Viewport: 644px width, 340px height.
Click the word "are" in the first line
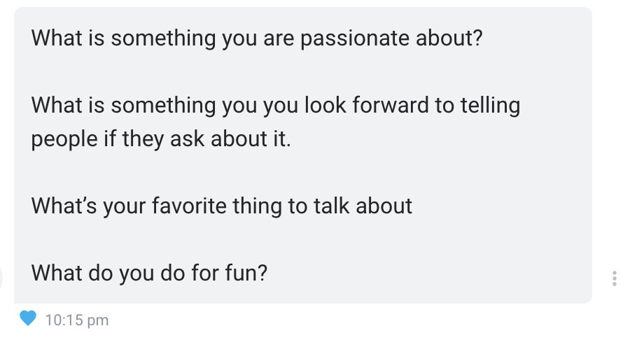click(x=279, y=38)
